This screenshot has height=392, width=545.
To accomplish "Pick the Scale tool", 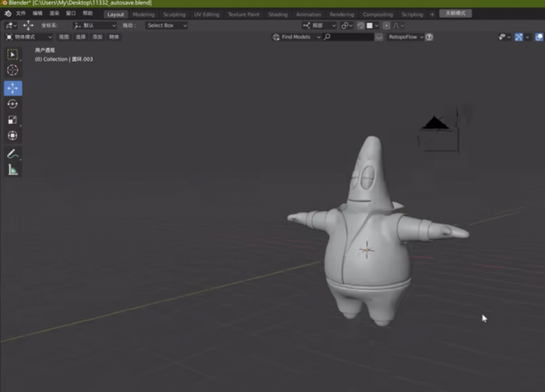I will pos(13,120).
